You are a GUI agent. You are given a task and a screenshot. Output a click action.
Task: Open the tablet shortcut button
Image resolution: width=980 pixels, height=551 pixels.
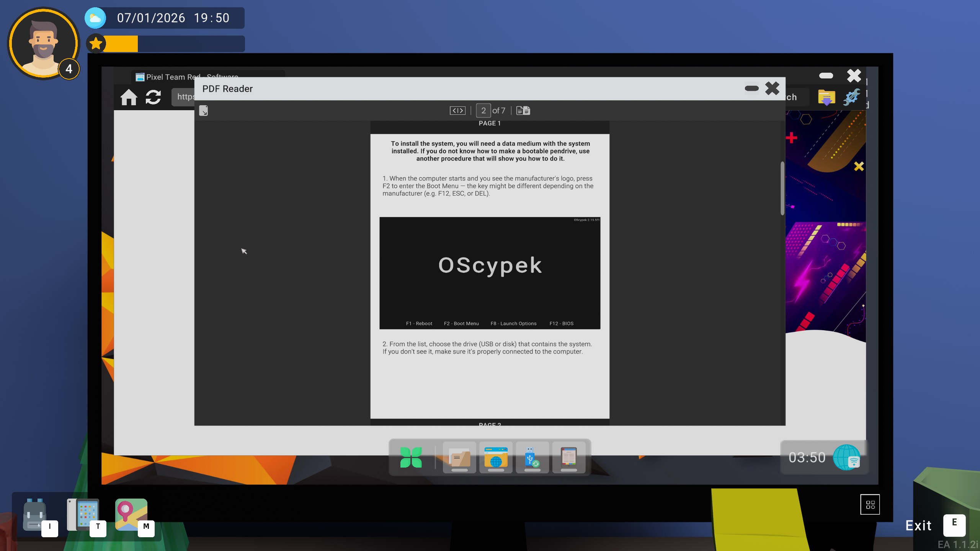[x=83, y=515]
